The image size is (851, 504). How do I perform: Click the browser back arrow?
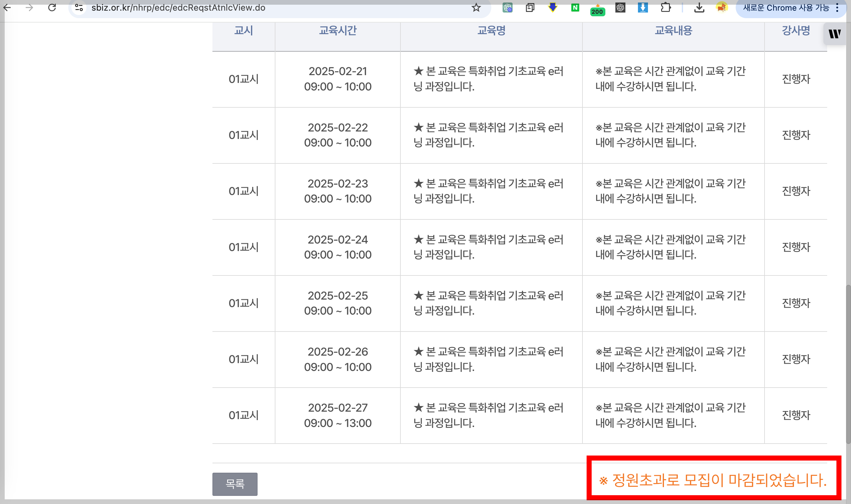click(x=8, y=8)
